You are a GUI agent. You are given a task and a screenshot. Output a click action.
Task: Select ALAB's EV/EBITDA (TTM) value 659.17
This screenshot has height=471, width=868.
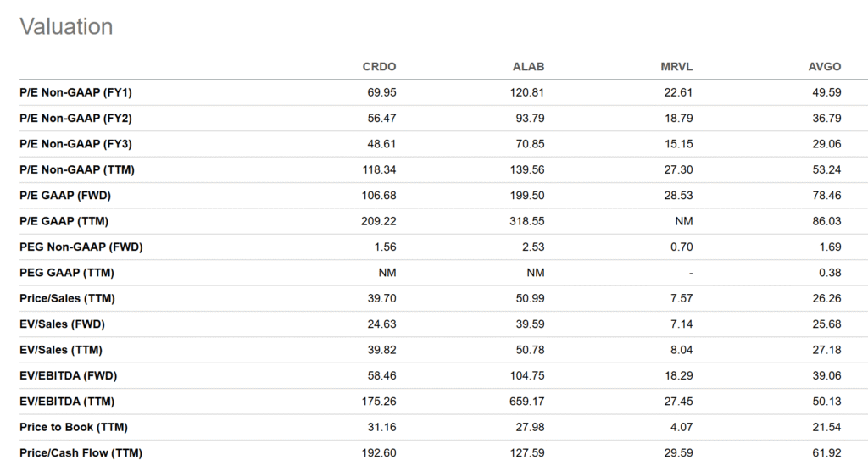tap(527, 402)
